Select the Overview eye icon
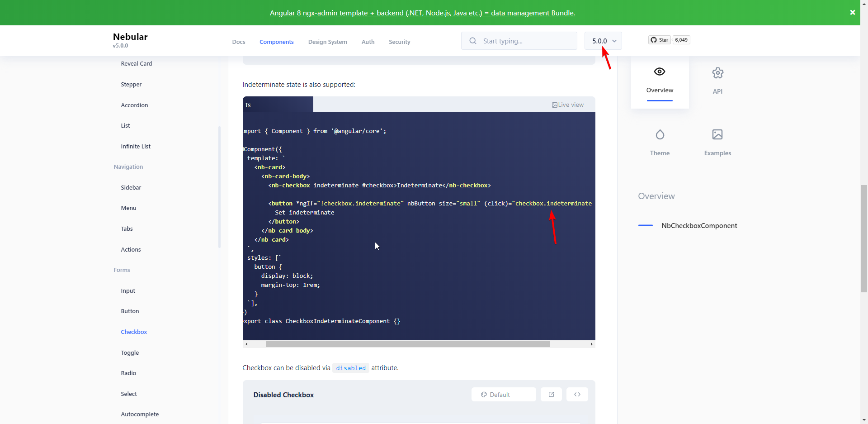 tap(660, 71)
